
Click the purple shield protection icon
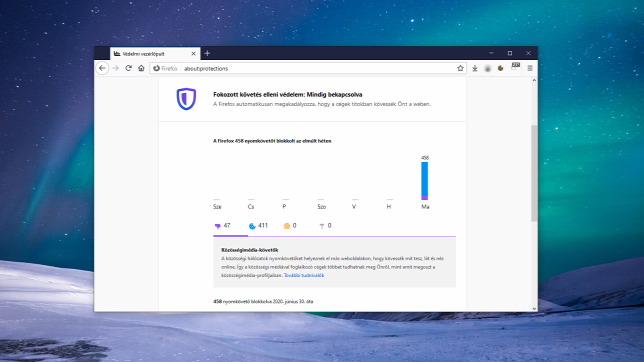[x=186, y=99]
